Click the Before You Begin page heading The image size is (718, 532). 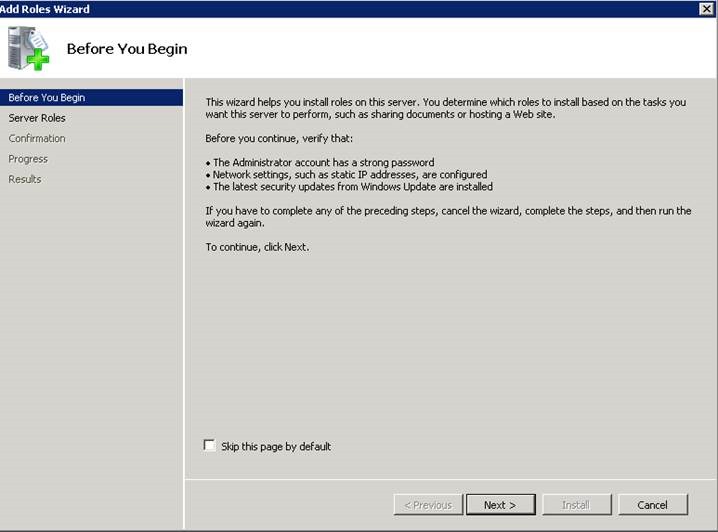(127, 48)
